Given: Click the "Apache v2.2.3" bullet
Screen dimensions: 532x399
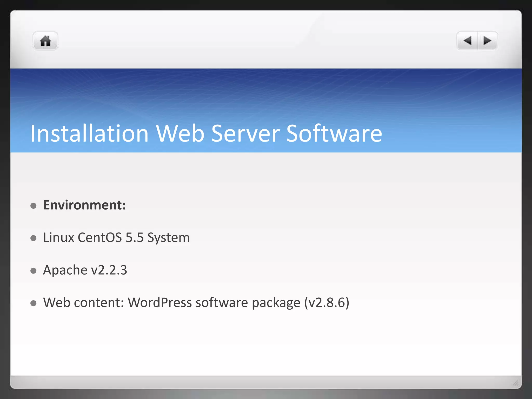Looking at the screenshot, I should 85,270.
